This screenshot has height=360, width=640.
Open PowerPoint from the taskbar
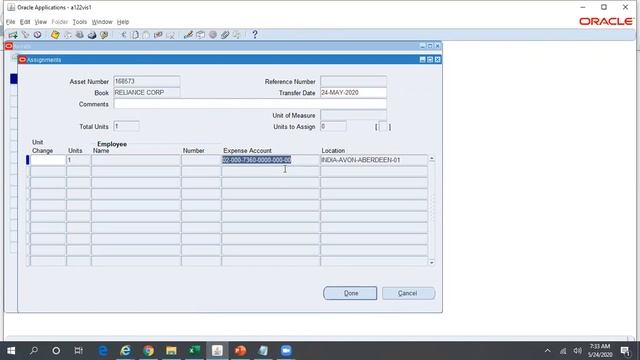click(x=240, y=351)
